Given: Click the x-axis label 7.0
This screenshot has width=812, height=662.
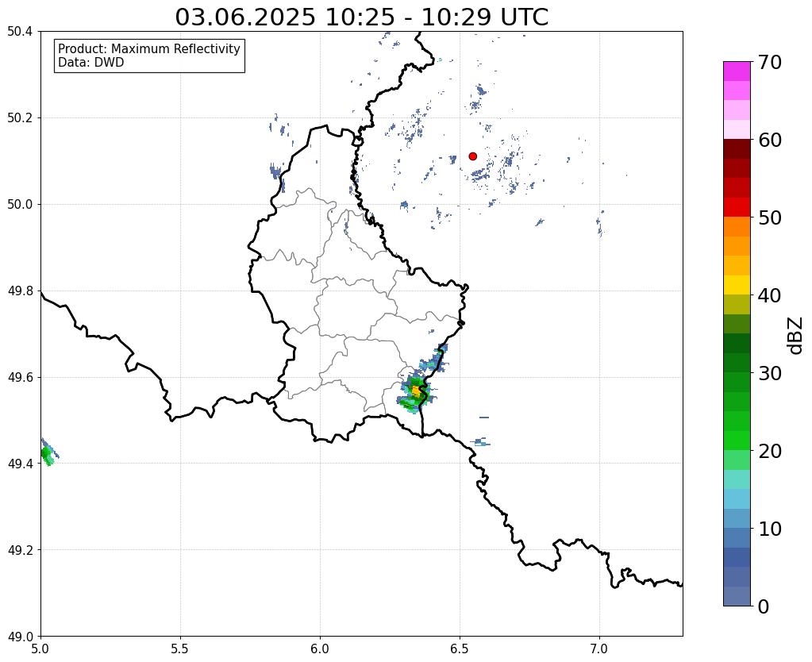Looking at the screenshot, I should [x=600, y=649].
